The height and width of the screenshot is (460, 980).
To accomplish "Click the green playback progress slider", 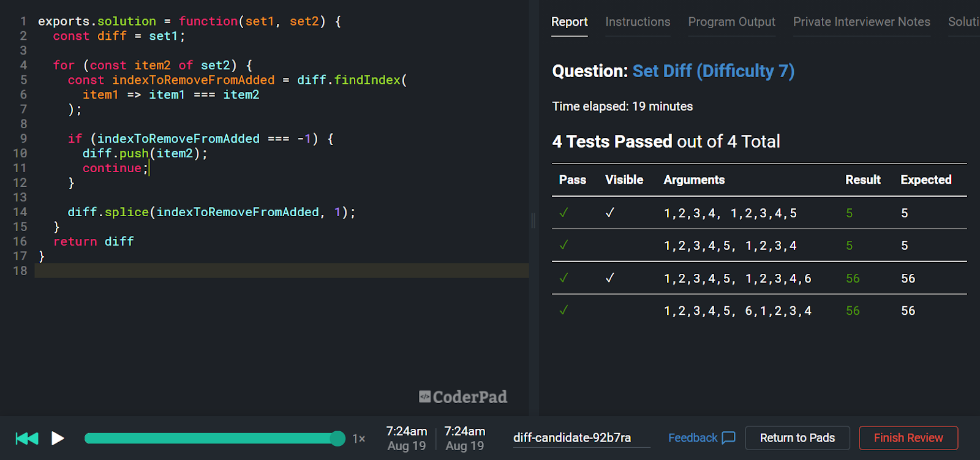I will pyautogui.click(x=215, y=439).
